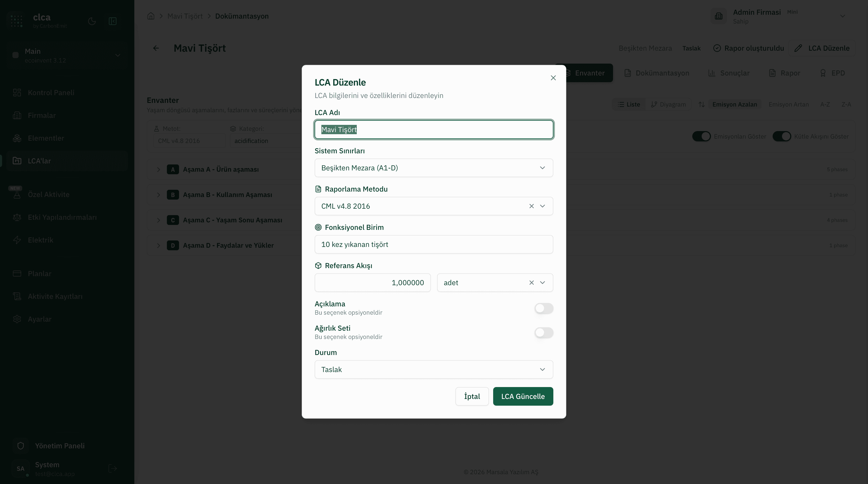Open Etki Yapılandırmaları in sidebar
The width and height of the screenshot is (868, 484).
pyautogui.click(x=67, y=217)
